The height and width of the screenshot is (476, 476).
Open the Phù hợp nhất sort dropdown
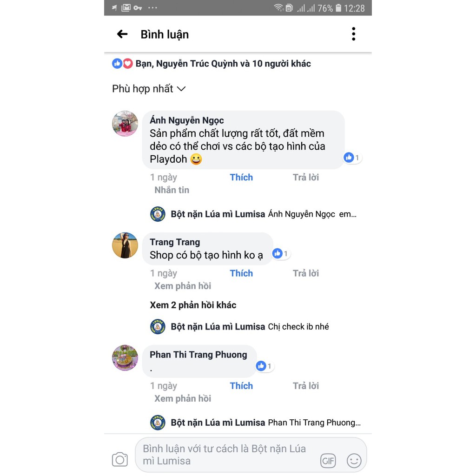point(149,89)
